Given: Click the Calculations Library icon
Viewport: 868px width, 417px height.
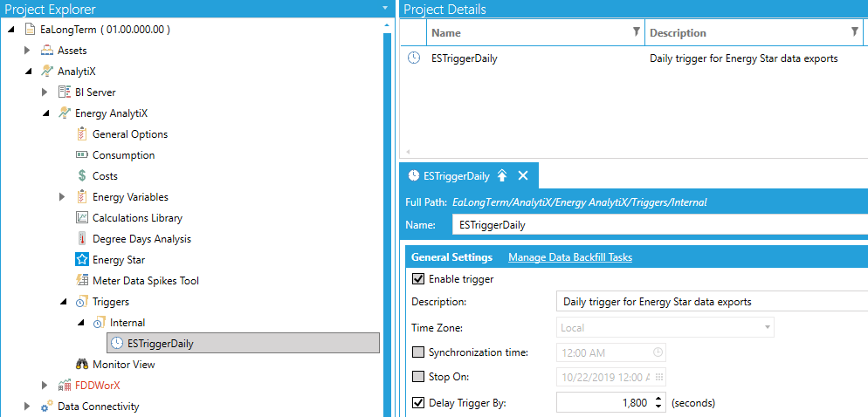Looking at the screenshot, I should coord(82,218).
